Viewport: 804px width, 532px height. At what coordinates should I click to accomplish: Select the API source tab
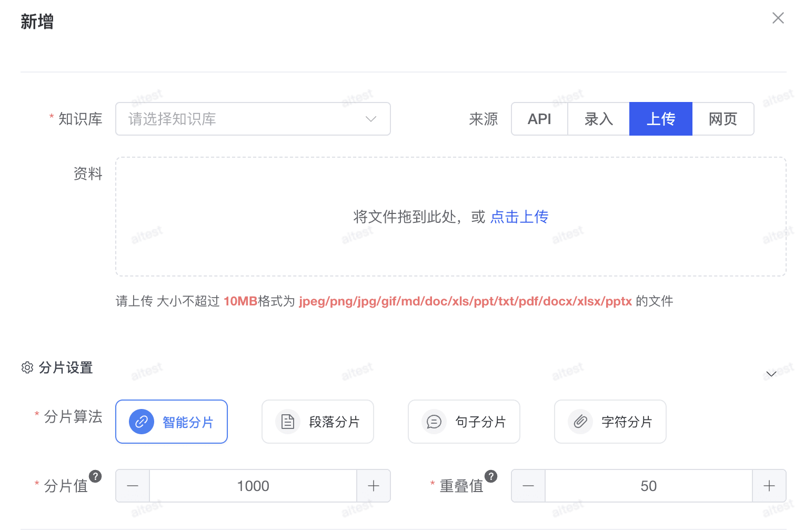539,119
